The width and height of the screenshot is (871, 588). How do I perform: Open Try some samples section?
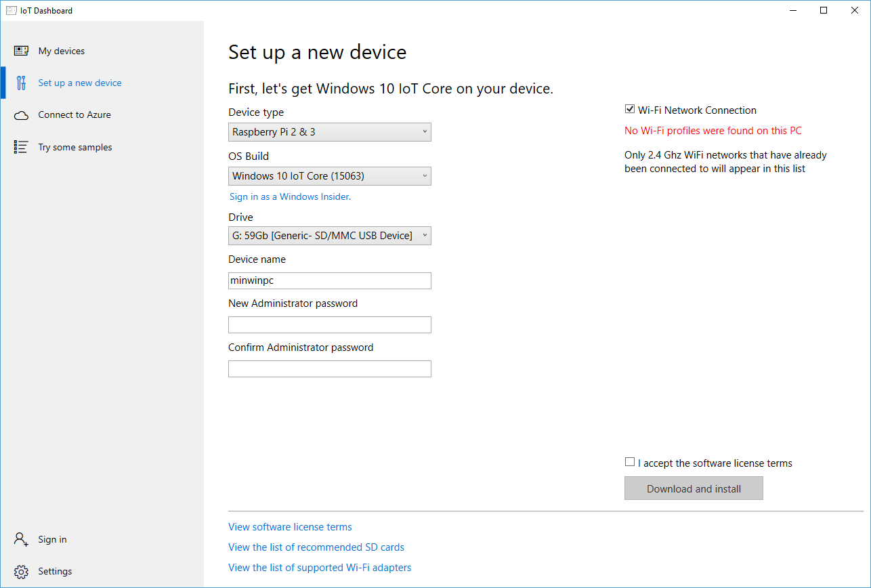point(75,147)
